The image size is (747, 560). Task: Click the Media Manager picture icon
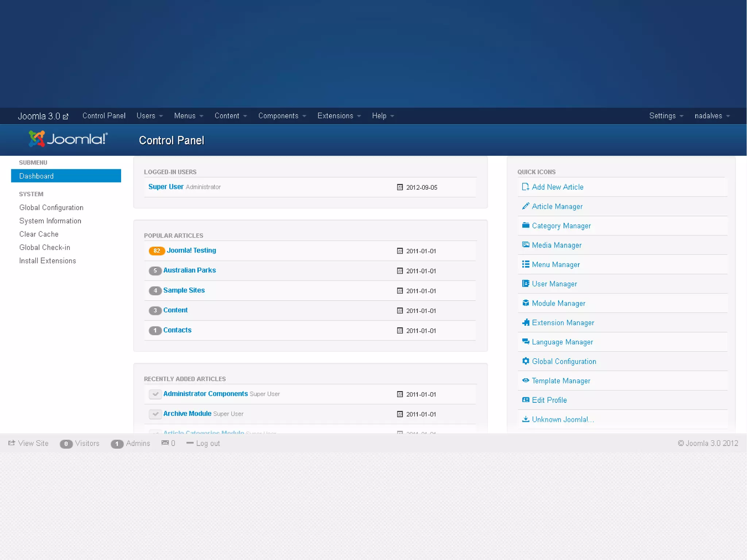(x=525, y=245)
